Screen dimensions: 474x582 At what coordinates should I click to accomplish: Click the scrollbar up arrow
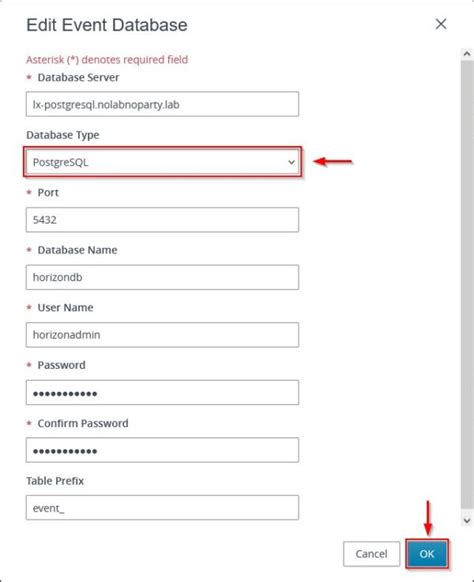pos(467,54)
